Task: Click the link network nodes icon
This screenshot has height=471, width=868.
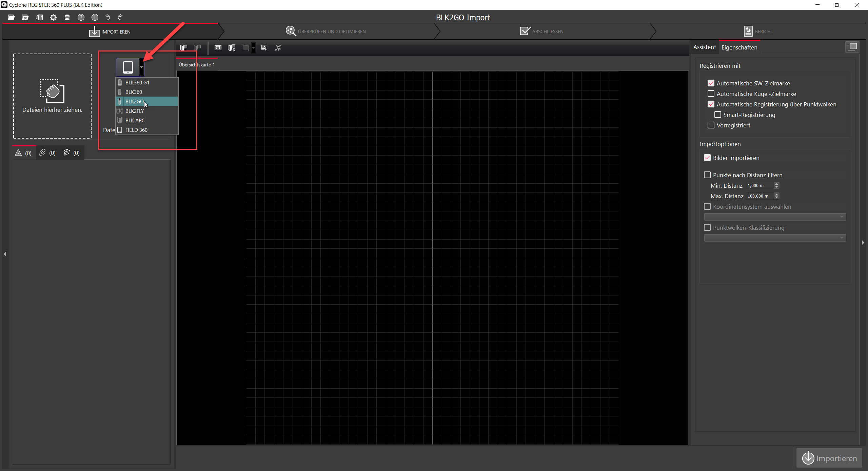Action: pyautogui.click(x=278, y=48)
